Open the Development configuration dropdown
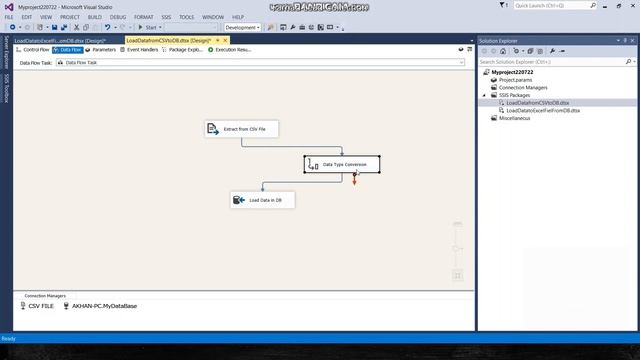 point(242,27)
